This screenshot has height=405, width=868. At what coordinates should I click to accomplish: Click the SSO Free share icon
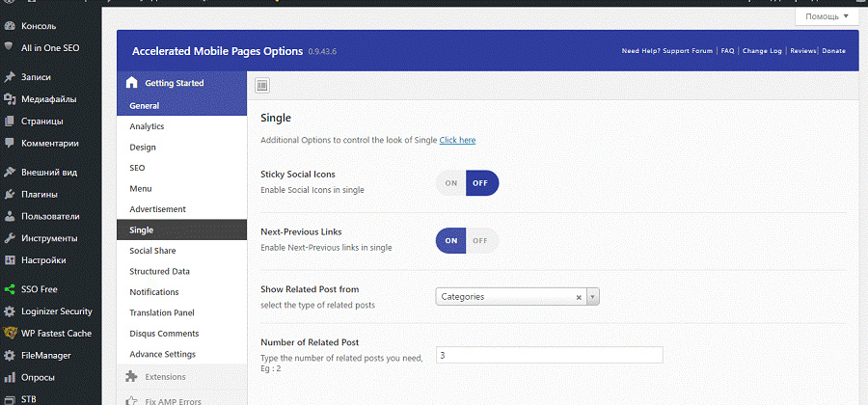(x=10, y=289)
